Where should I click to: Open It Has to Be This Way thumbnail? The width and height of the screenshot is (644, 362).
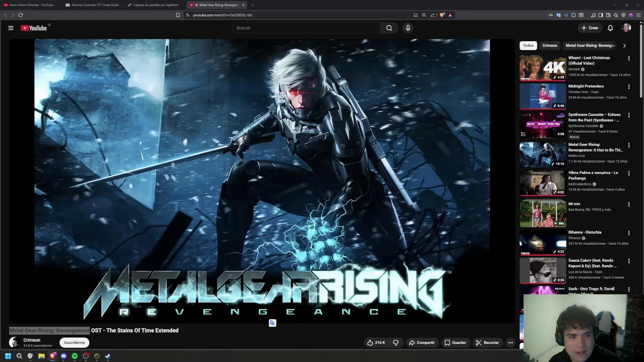click(542, 154)
